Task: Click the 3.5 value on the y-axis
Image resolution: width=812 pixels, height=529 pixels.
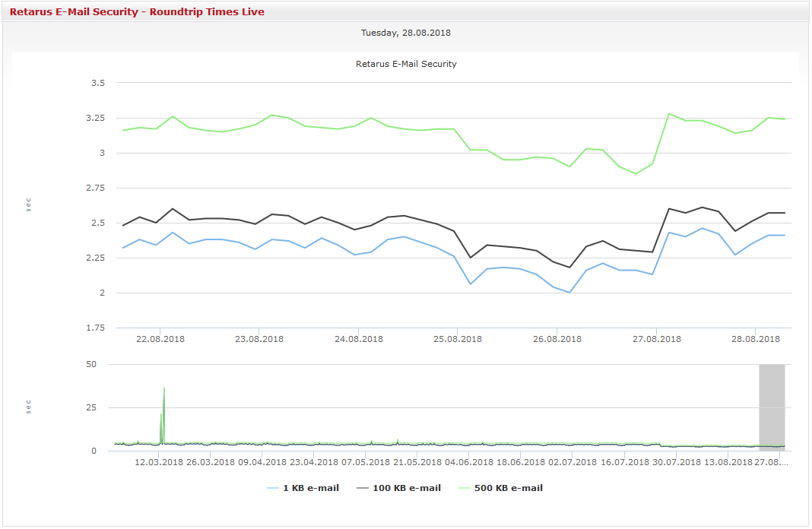Action: [96, 83]
